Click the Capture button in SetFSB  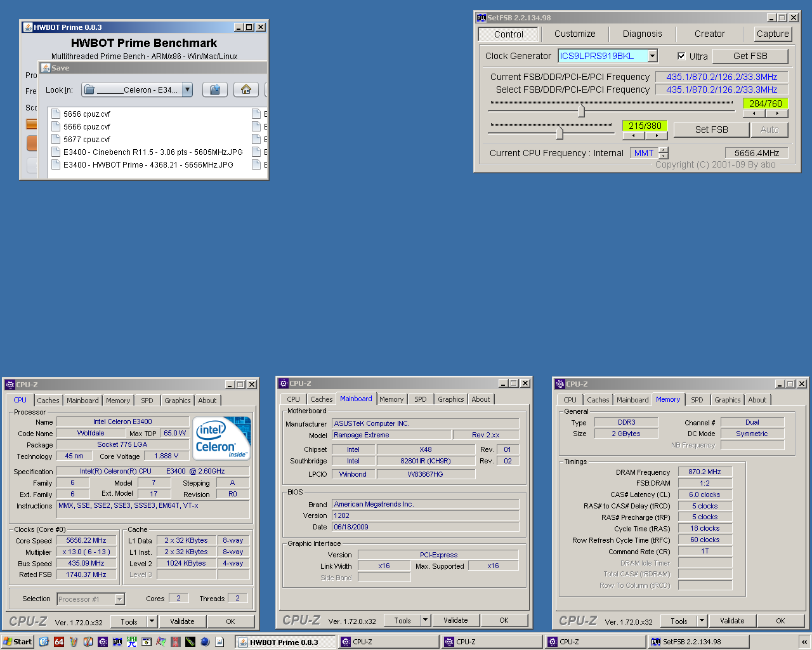[x=773, y=34]
